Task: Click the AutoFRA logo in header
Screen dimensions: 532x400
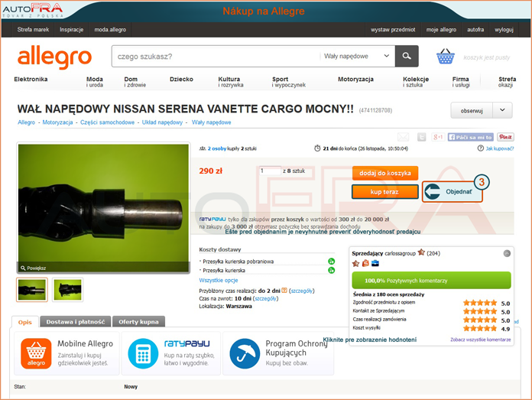Action: coord(33,10)
